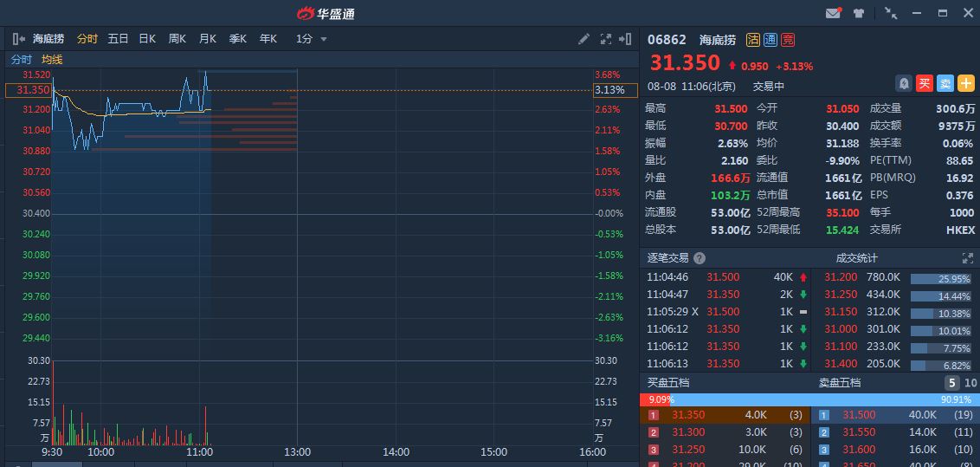
Task: Click the 沽 short-selling badge
Action: pos(752,40)
